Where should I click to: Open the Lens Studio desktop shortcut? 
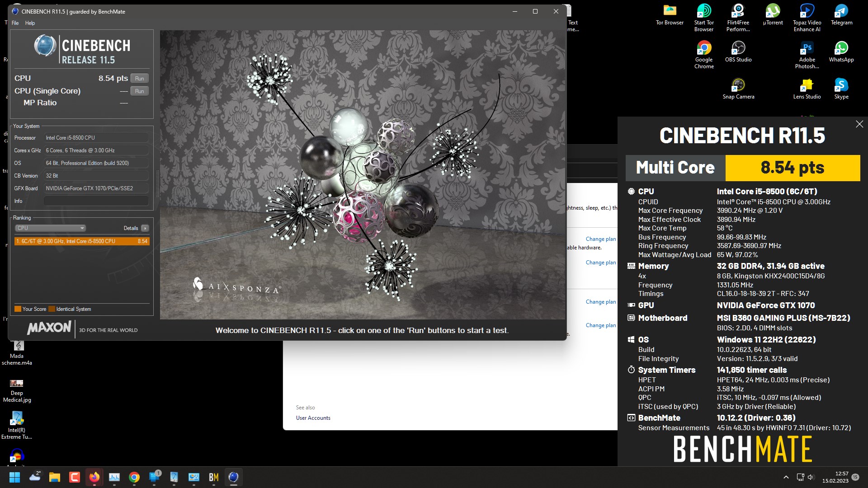(807, 89)
